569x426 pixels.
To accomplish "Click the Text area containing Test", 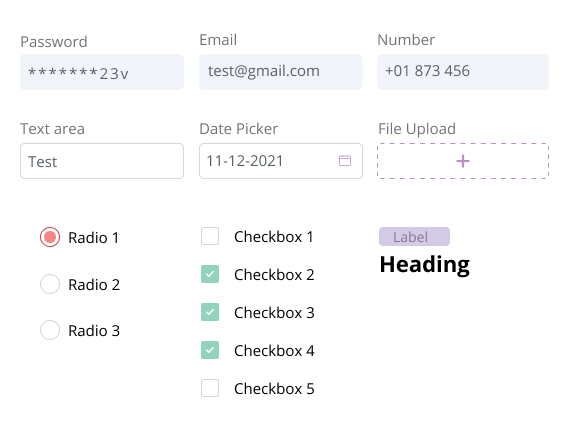I will (102, 161).
